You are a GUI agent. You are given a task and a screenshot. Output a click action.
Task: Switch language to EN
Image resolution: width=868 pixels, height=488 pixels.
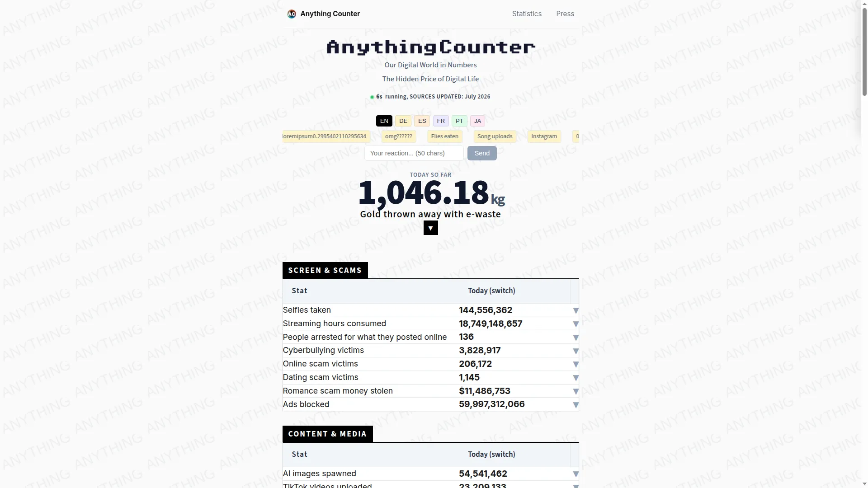coord(384,121)
